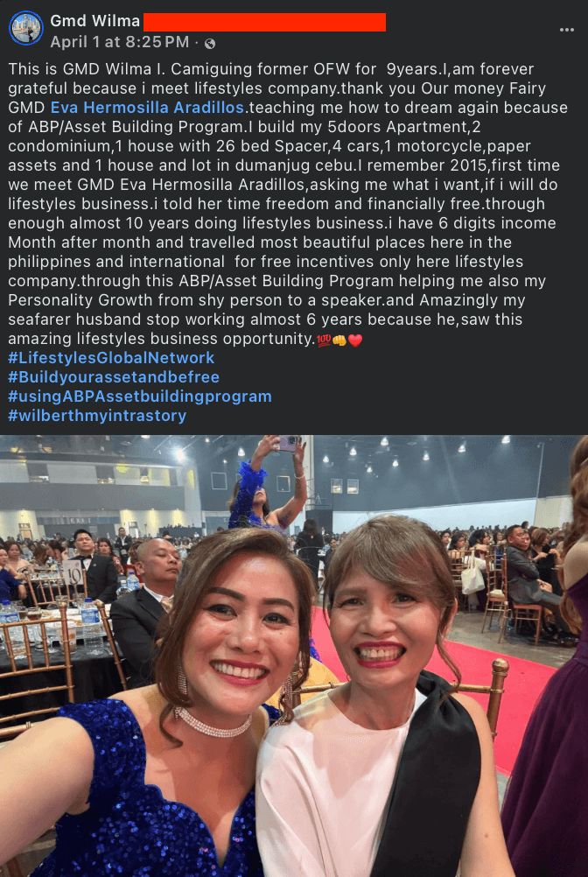
Task: Open tagged Eva Hermosilla Aradillos profile link
Action: 148,108
